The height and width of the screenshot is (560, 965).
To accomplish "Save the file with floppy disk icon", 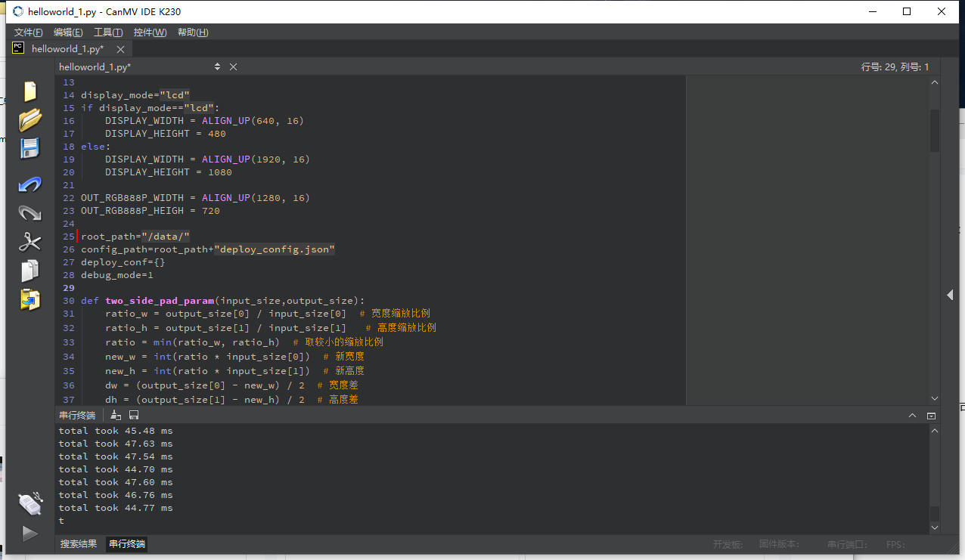I will click(x=30, y=148).
